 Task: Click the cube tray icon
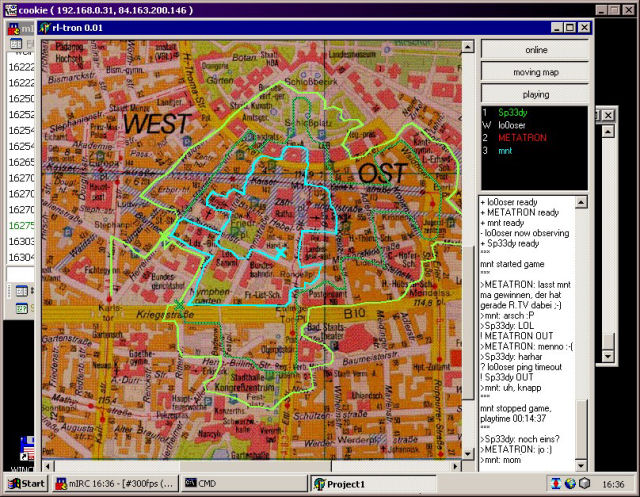pos(584,484)
